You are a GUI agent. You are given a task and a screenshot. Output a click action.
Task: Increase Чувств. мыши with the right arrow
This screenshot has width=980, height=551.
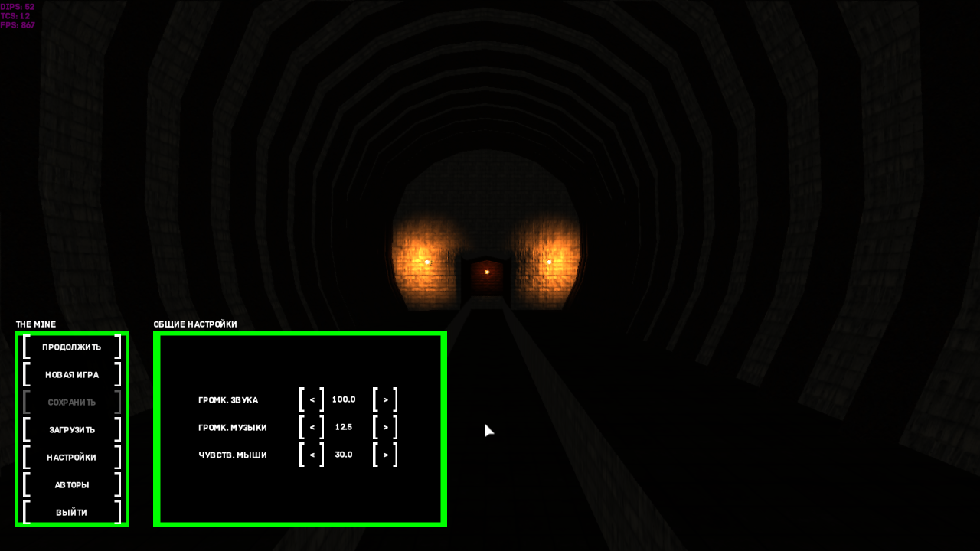coord(385,455)
